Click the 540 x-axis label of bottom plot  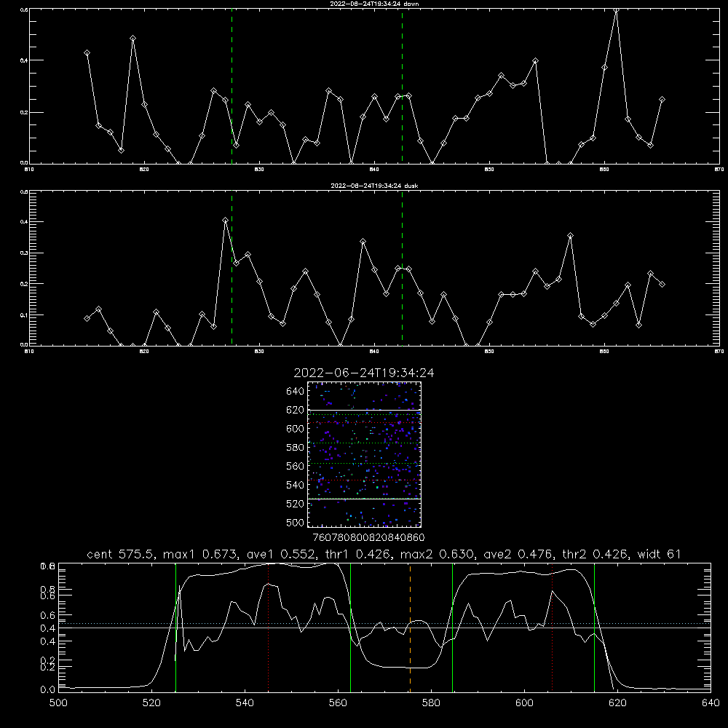pos(245,703)
